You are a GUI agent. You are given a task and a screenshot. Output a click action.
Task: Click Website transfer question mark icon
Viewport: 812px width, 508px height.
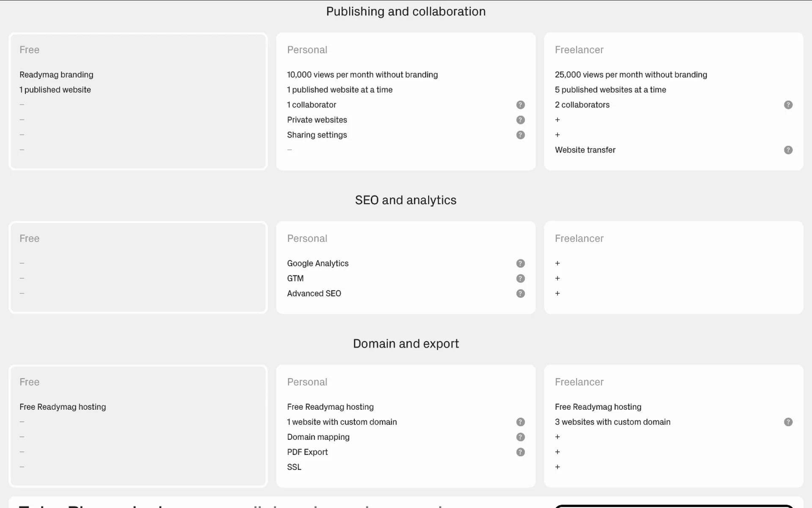tap(788, 150)
